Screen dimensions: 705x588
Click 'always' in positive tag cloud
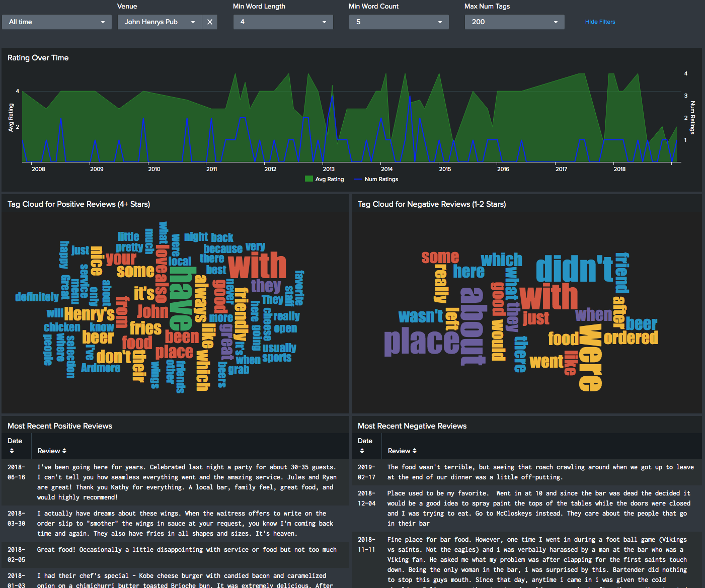coord(201,298)
